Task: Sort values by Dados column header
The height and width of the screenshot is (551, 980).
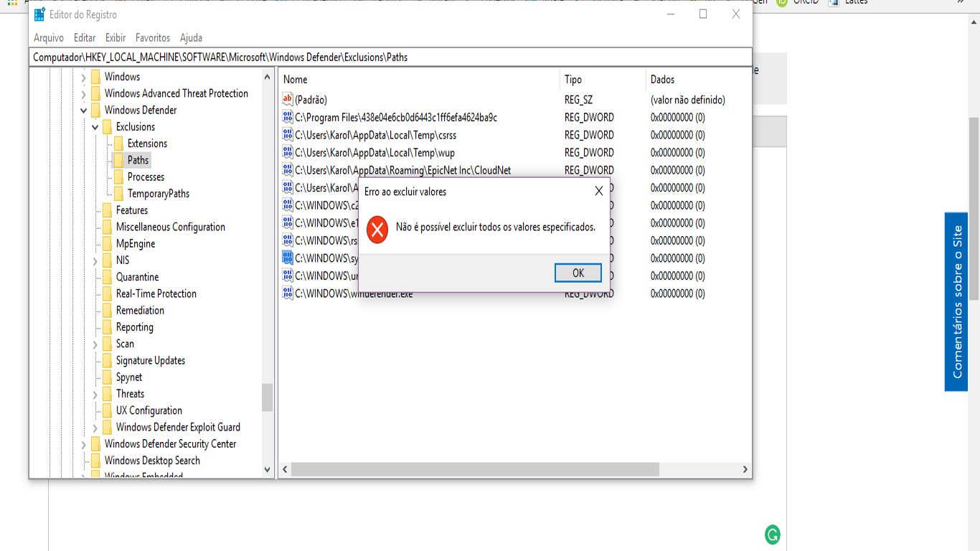Action: (698, 80)
